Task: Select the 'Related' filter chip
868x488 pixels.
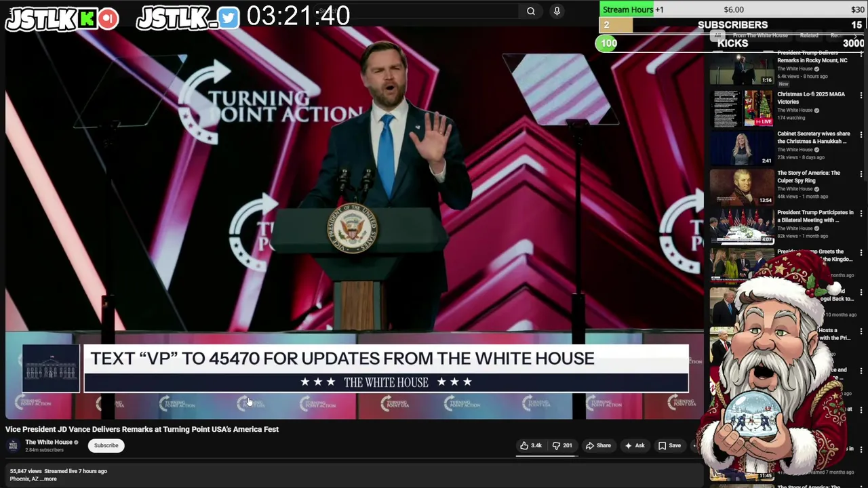Action: point(809,35)
